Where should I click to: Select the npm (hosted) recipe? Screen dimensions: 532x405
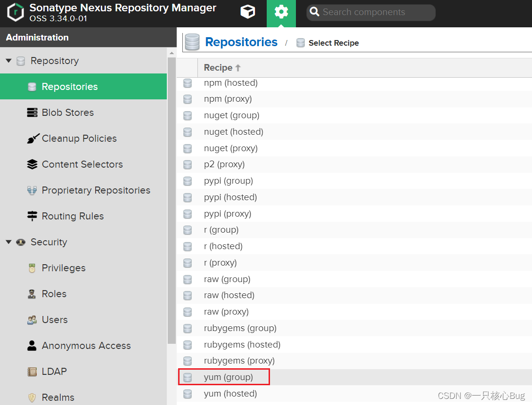pos(354,83)
